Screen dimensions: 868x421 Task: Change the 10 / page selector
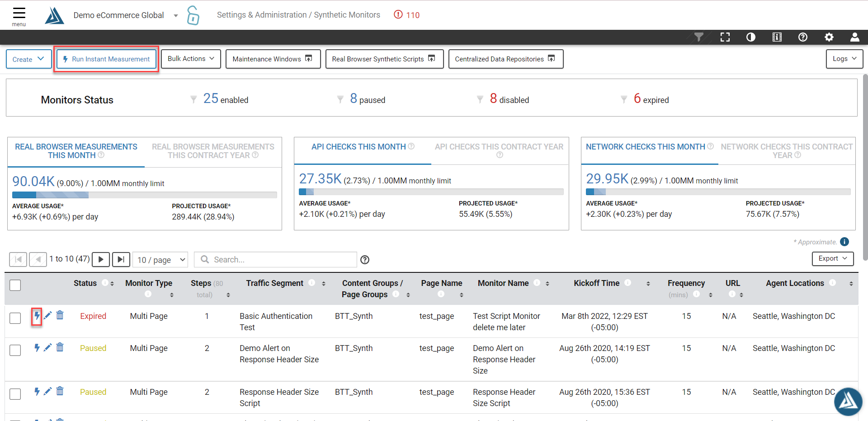coord(160,260)
